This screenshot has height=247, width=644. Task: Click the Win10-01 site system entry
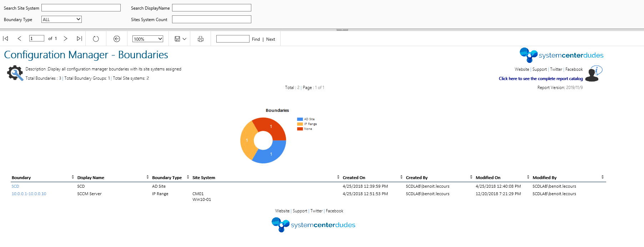click(x=202, y=199)
